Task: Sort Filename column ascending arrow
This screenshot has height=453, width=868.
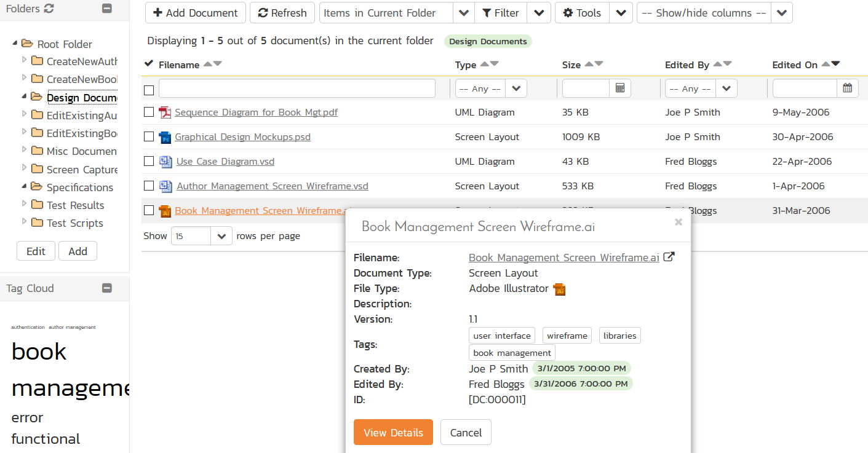Action: click(x=207, y=64)
